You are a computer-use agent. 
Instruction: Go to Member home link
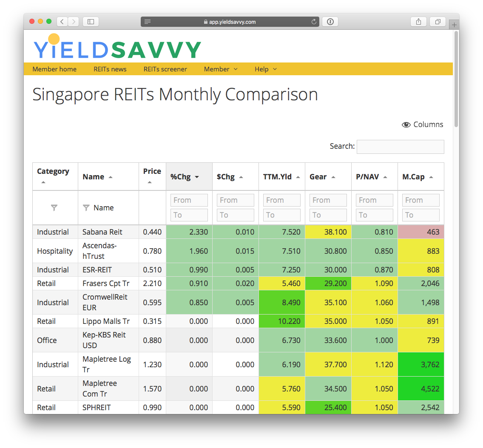54,69
